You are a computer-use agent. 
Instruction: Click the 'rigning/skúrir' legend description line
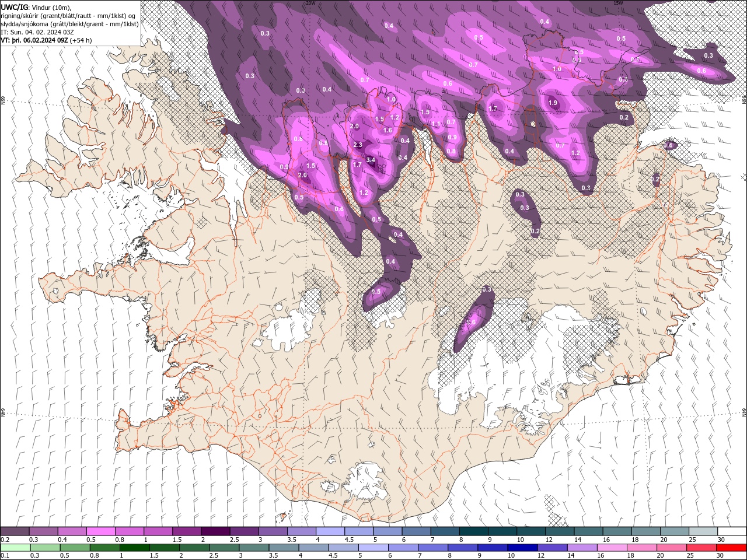[x=68, y=15]
